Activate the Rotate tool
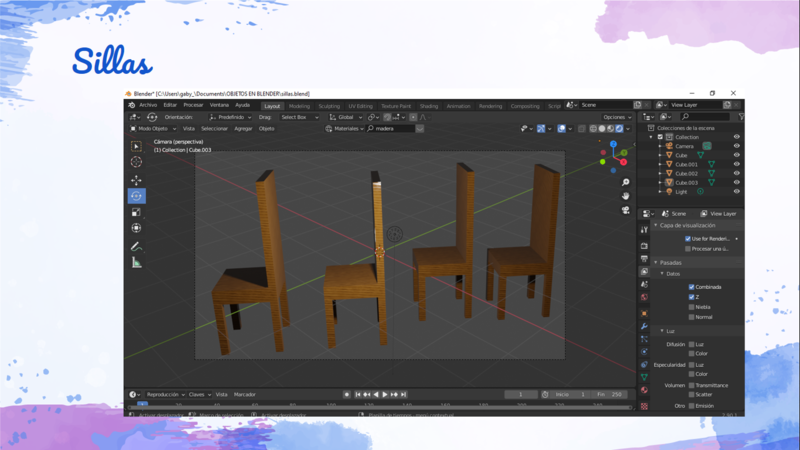 click(136, 196)
